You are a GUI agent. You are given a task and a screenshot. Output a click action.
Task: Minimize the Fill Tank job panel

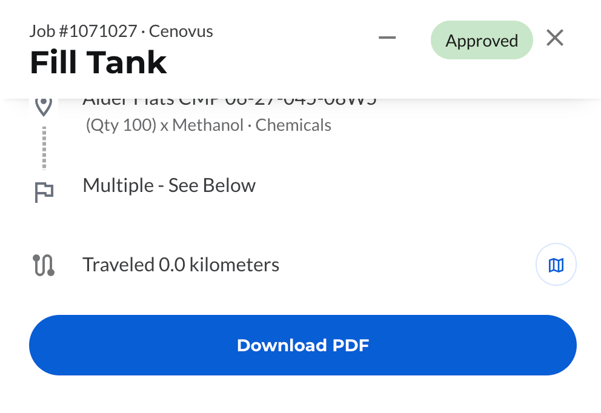[x=387, y=39]
